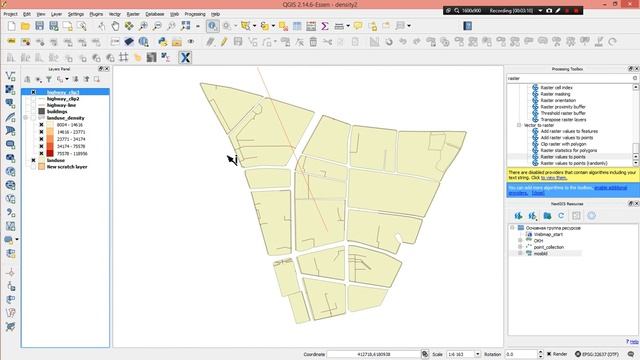640x360 pixels.
Task: Click the Add Raster Layer sidebar icon
Action: coord(11,90)
